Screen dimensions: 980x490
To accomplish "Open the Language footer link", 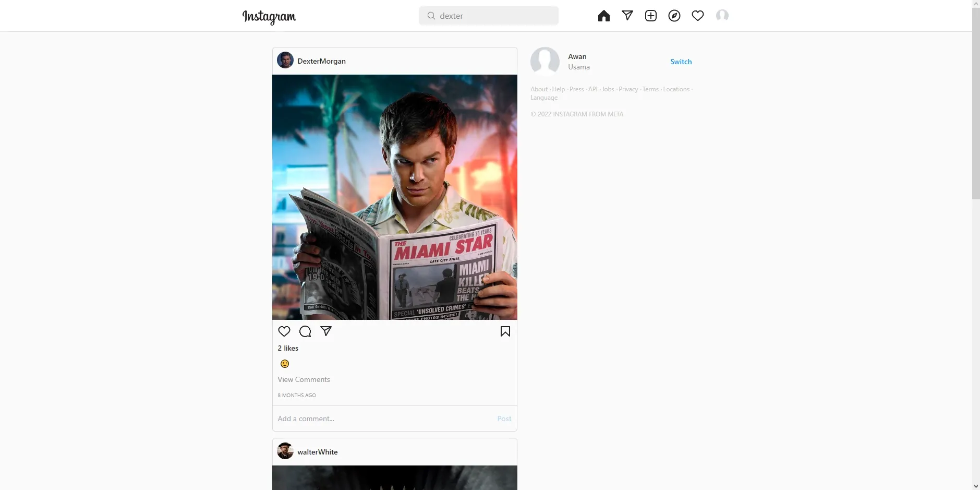I will [544, 98].
